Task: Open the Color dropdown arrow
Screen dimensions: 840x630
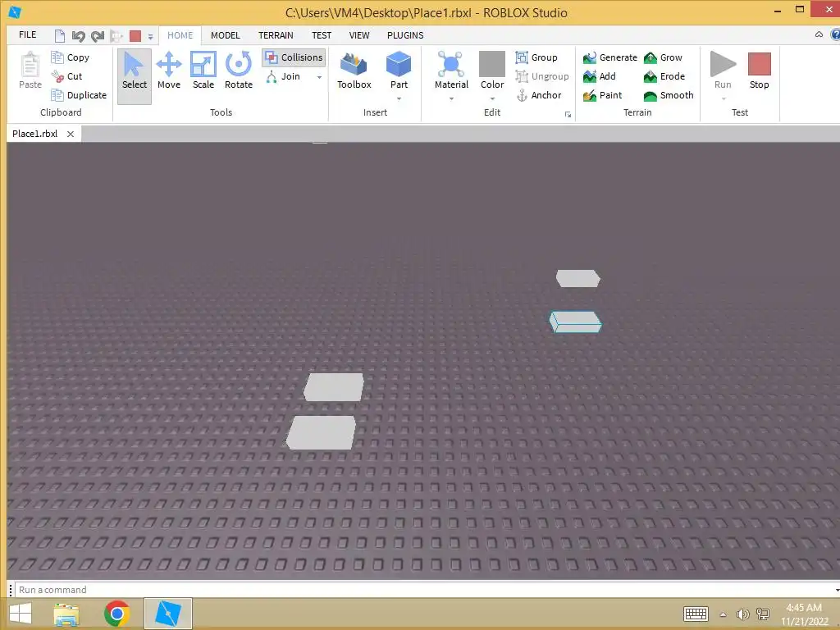Action: (x=492, y=98)
